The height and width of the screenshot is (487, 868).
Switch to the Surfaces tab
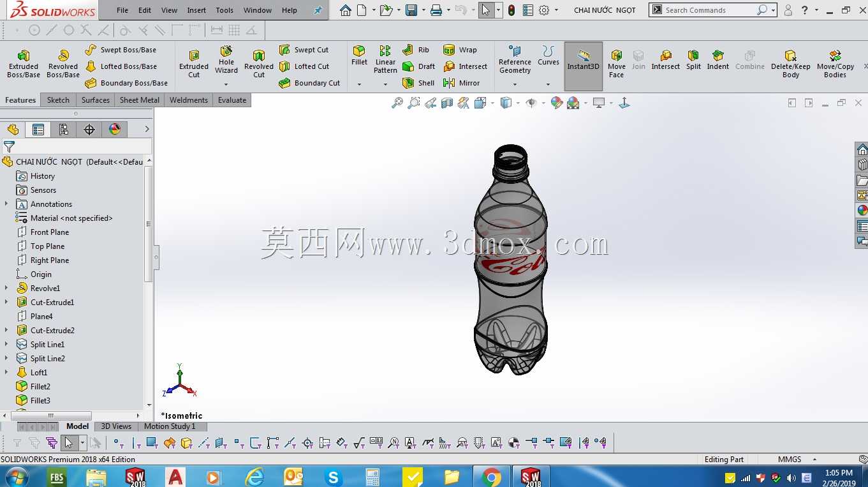[96, 100]
